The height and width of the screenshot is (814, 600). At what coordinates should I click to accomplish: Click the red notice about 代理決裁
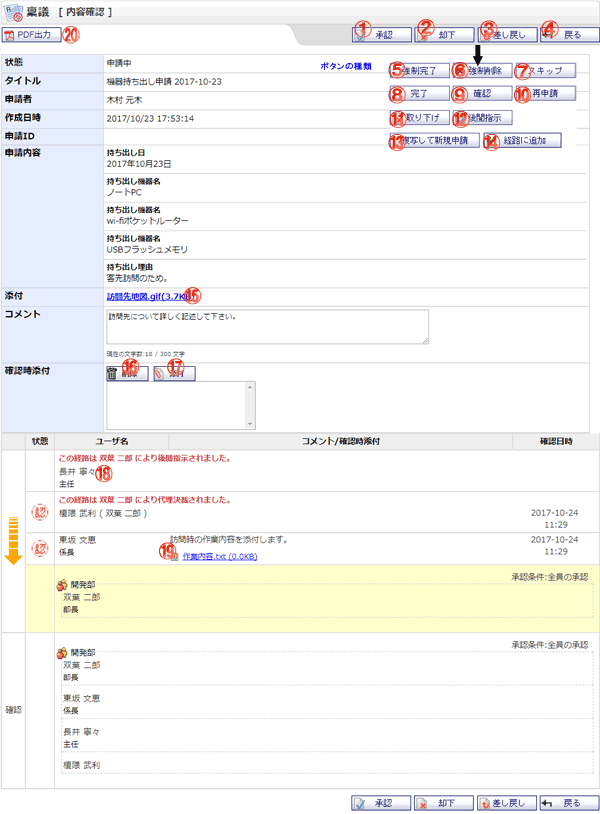(x=145, y=500)
